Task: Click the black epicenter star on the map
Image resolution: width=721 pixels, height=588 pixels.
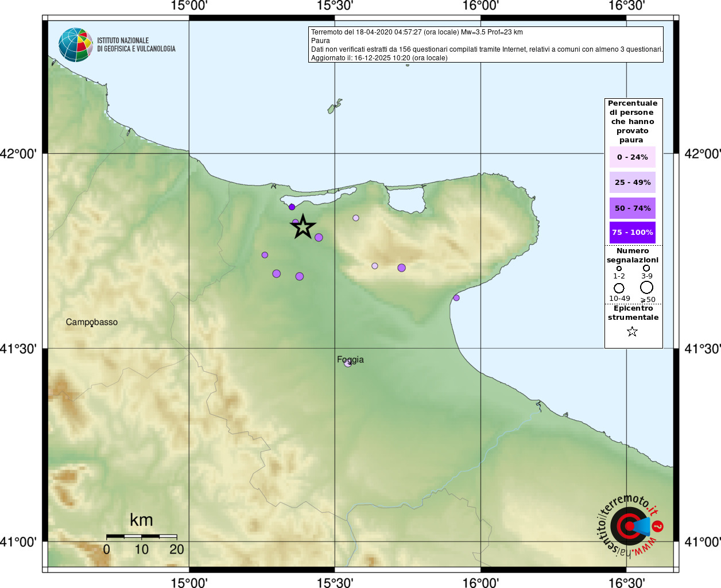Action: [303, 227]
